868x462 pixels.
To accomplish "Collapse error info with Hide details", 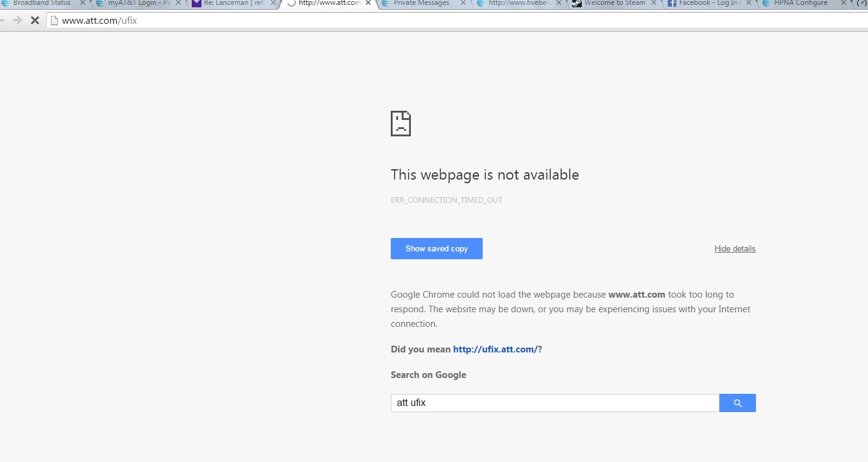I will tap(735, 248).
